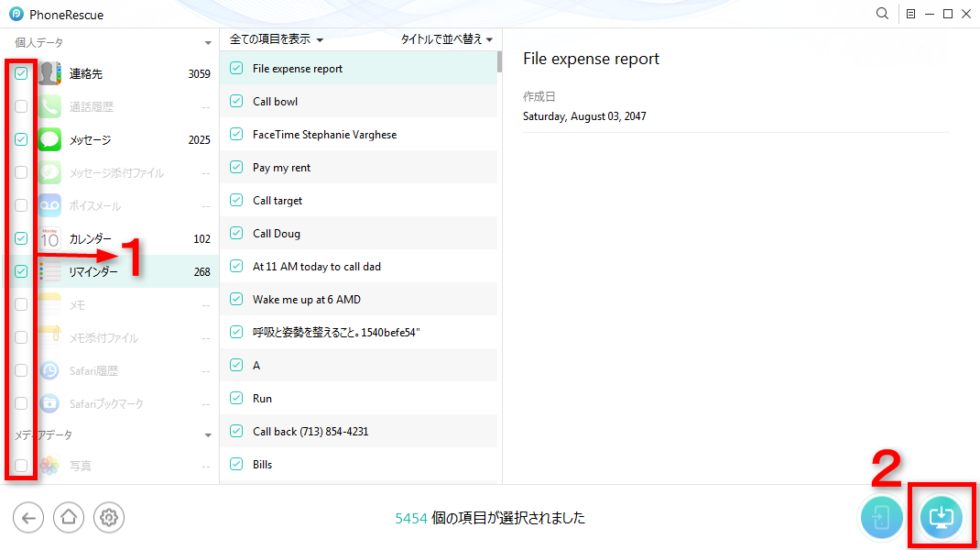Select Wake me up at 6 AMD
This screenshot has height=550, width=980.
coord(359,300)
